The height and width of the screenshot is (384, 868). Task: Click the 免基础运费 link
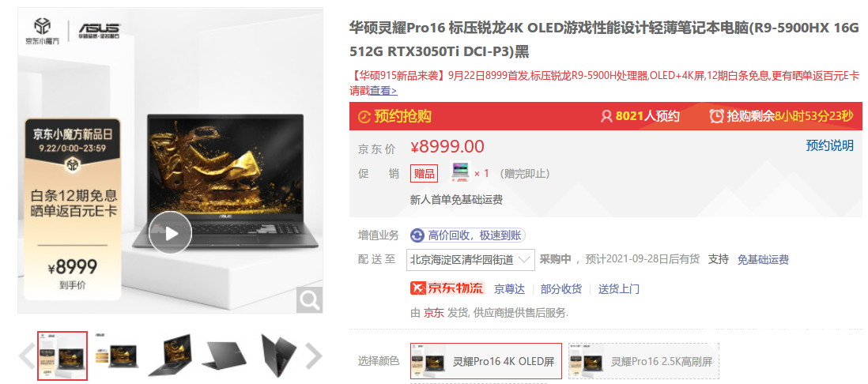pos(763,259)
